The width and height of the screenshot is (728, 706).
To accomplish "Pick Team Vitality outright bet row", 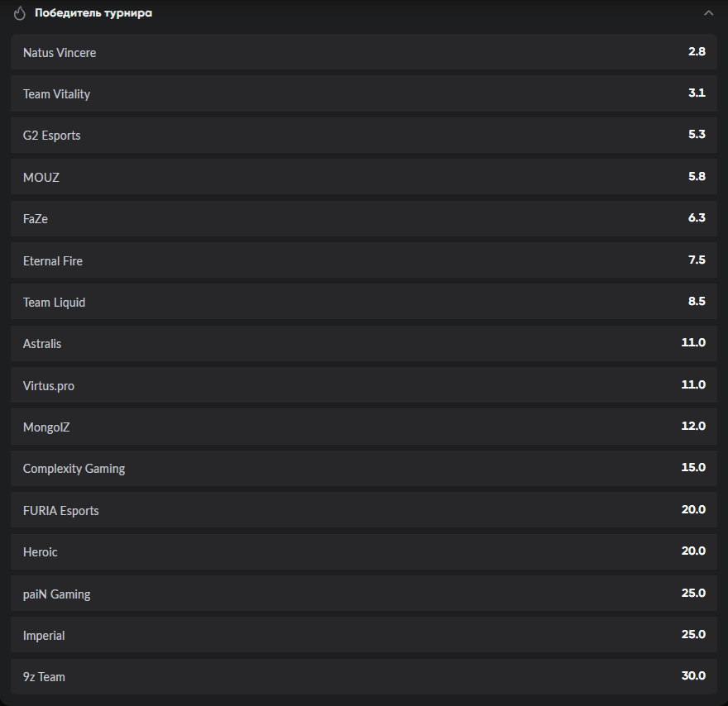I will (363, 93).
